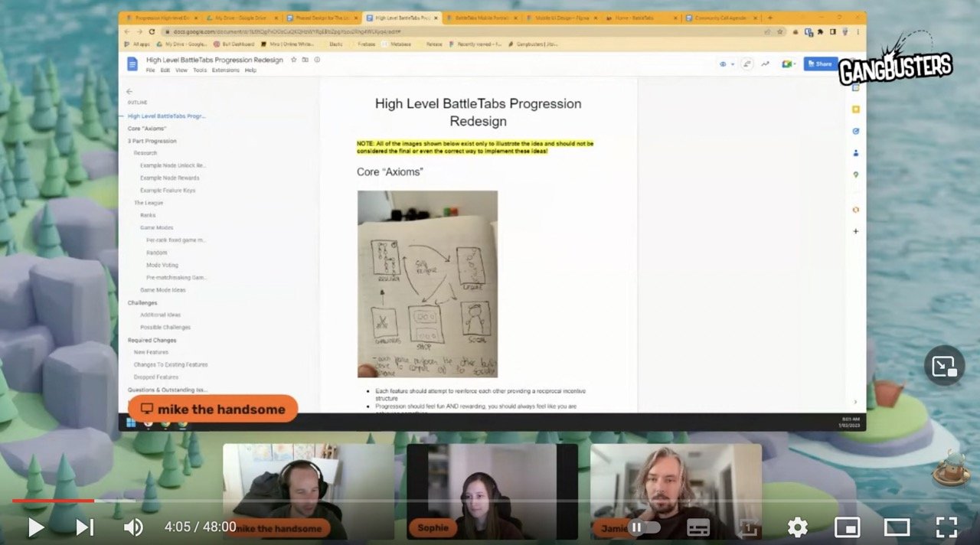Select Random in the outline
Image resolution: width=980 pixels, height=545 pixels.
point(156,253)
